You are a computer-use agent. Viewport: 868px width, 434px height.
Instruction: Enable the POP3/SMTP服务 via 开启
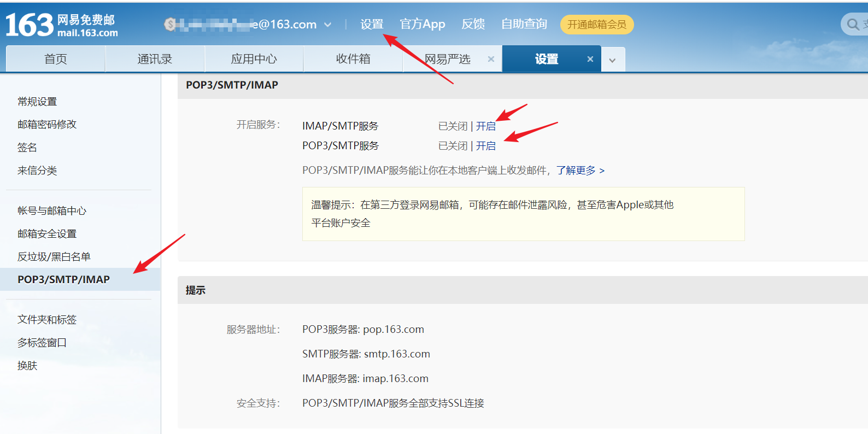pyautogui.click(x=486, y=146)
